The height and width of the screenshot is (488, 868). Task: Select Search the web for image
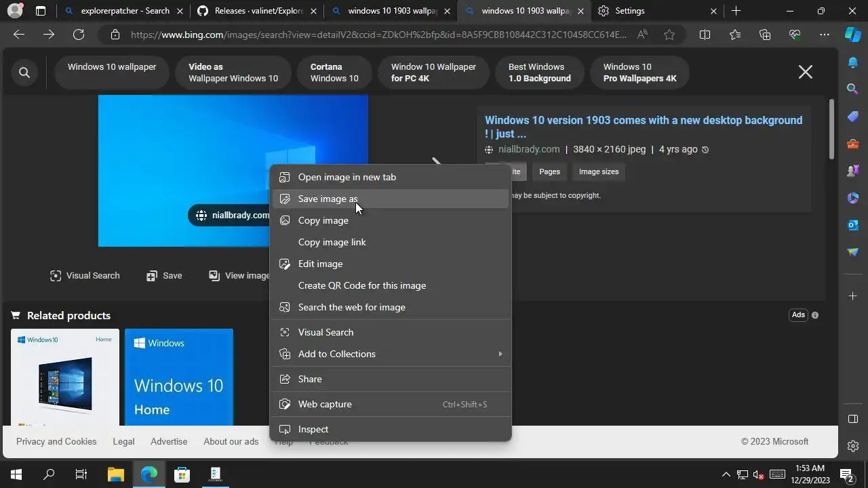click(391, 307)
